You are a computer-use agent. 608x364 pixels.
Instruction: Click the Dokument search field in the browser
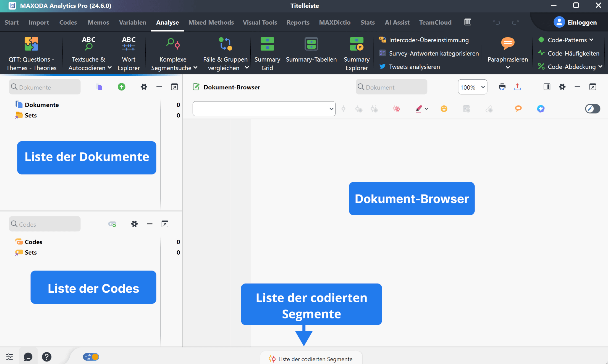click(x=391, y=87)
